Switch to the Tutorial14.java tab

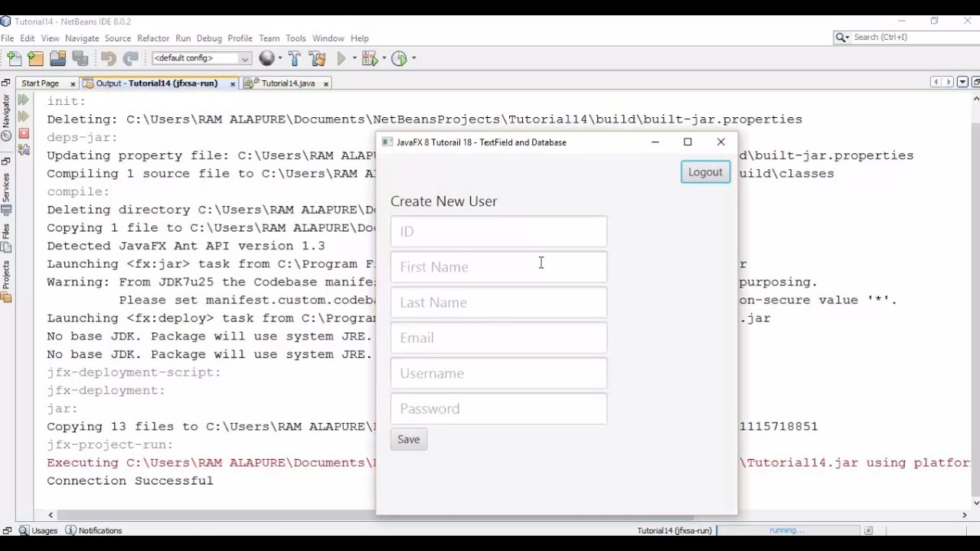pyautogui.click(x=287, y=83)
